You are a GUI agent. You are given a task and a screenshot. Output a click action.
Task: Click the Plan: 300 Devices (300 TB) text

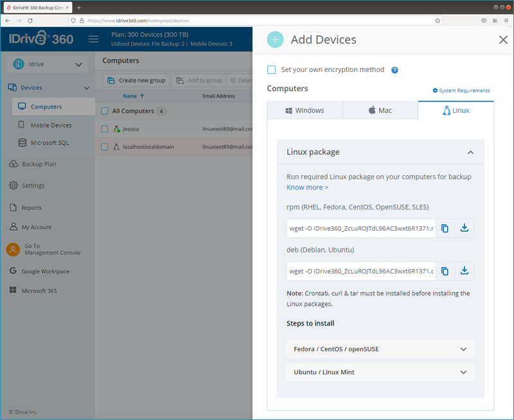pos(150,35)
